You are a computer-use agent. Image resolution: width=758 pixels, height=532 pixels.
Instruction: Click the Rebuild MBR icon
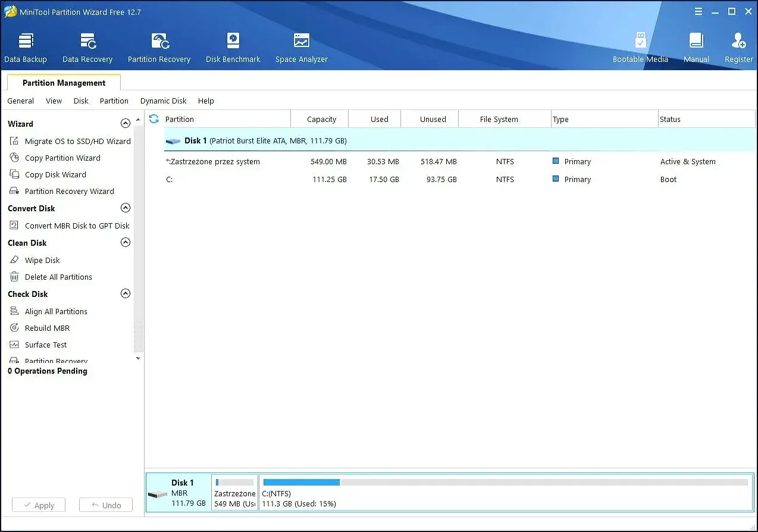pyautogui.click(x=14, y=328)
